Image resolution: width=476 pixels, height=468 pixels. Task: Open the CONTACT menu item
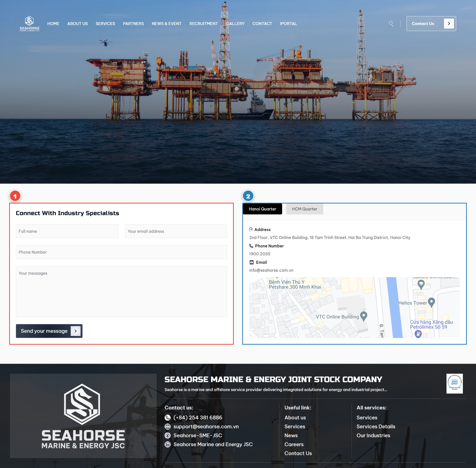point(262,24)
